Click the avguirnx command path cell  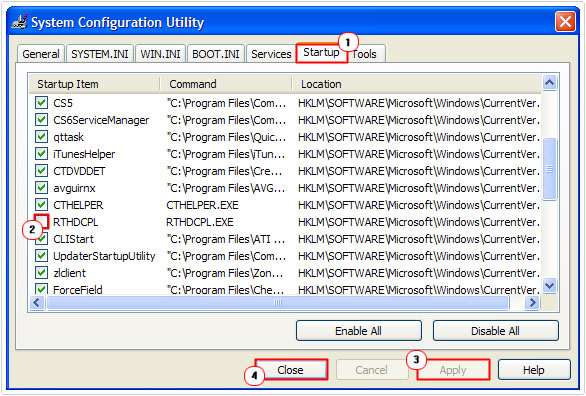226,188
